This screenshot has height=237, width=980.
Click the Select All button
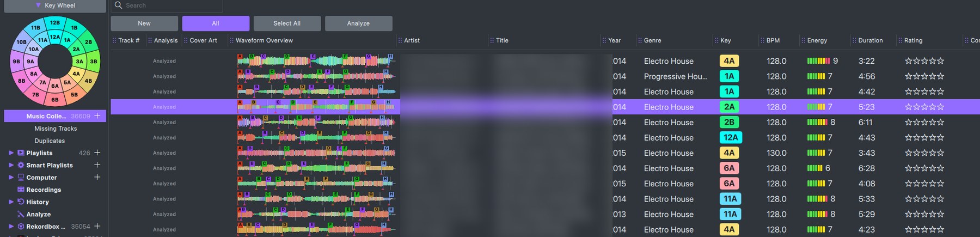[x=287, y=23]
